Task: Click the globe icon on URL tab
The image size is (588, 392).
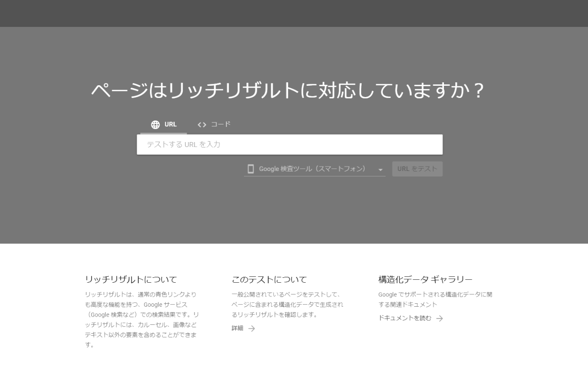Action: coord(155,124)
